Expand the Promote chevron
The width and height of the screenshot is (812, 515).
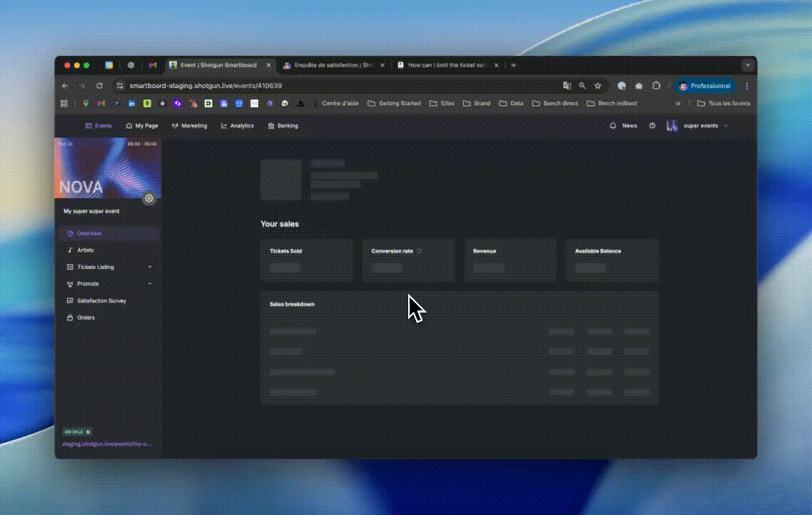click(x=149, y=284)
